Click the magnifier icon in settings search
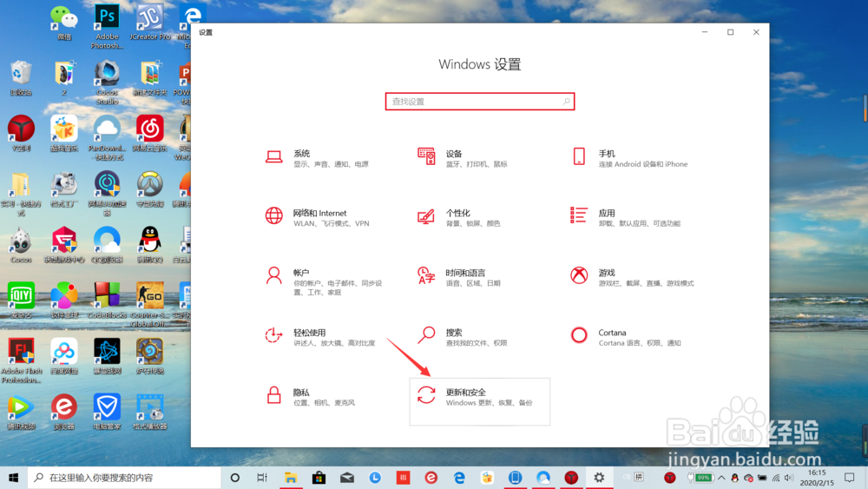The image size is (868, 489). coord(566,102)
